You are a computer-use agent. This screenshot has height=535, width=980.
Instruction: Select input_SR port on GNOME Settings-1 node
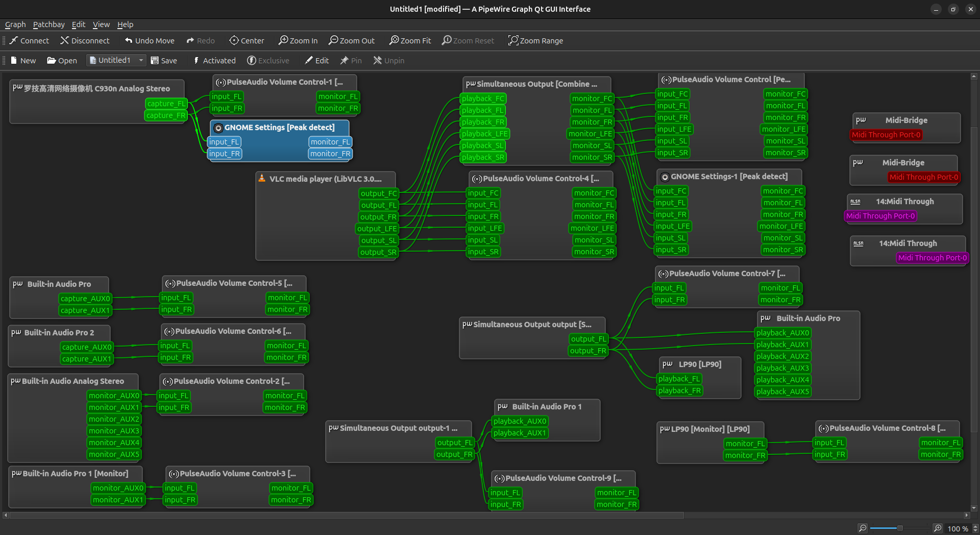[x=671, y=250]
